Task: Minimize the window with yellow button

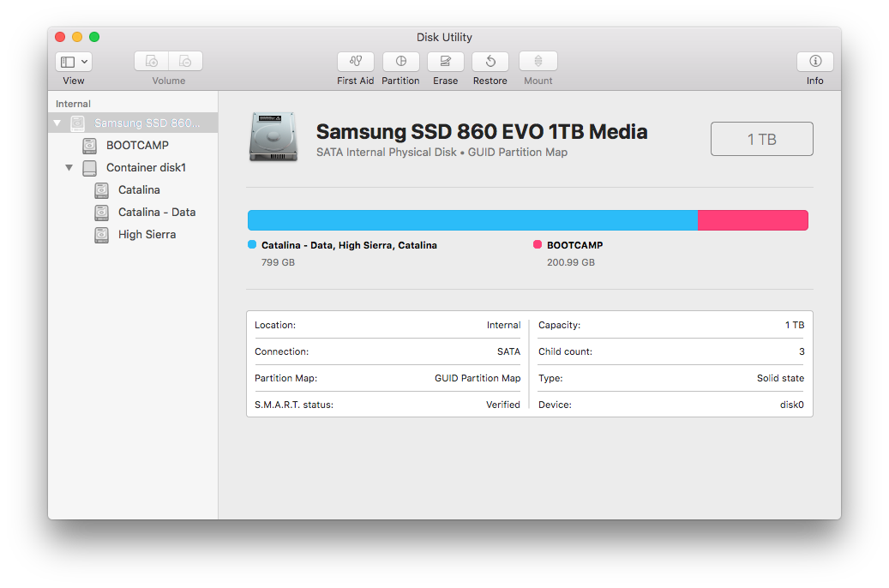Action: tap(77, 37)
